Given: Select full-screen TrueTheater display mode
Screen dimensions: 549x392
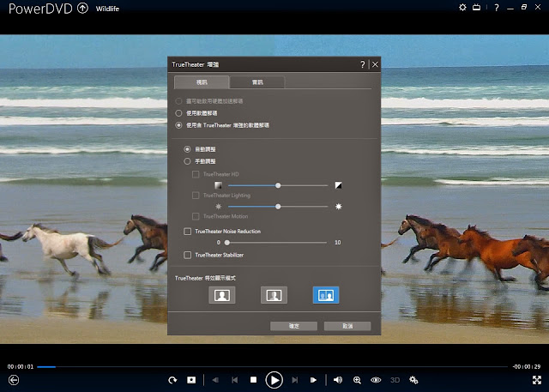Looking at the screenshot, I should (x=222, y=295).
